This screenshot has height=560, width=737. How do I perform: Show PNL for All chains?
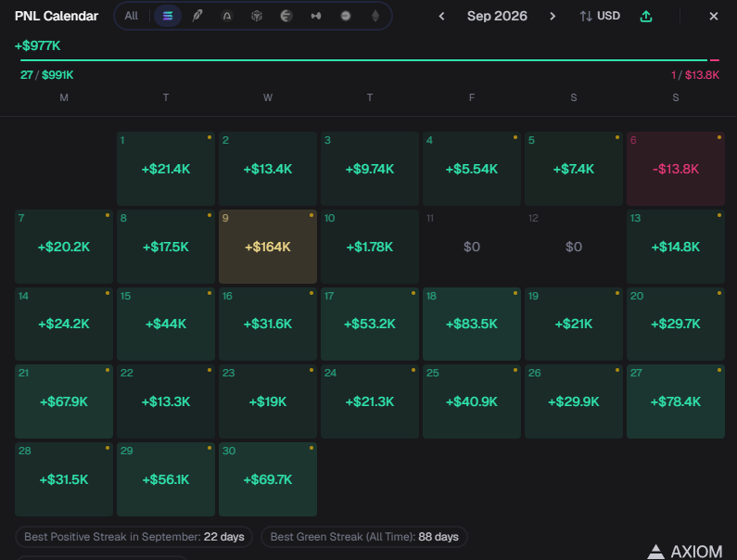(x=131, y=16)
